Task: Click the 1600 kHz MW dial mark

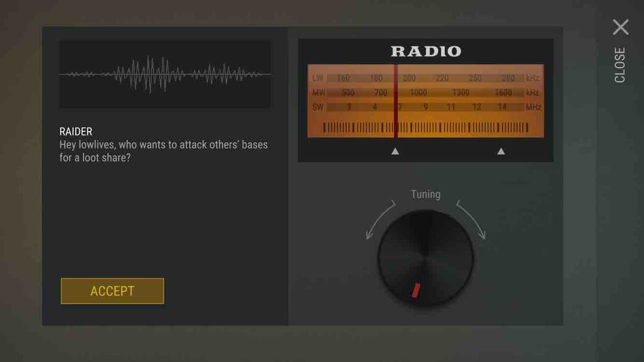Action: click(x=503, y=92)
